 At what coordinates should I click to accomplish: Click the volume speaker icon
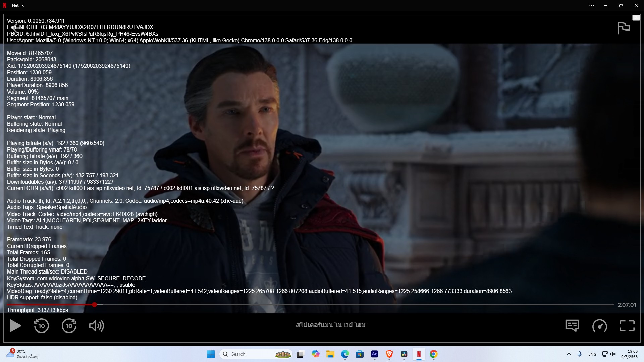coord(96,326)
